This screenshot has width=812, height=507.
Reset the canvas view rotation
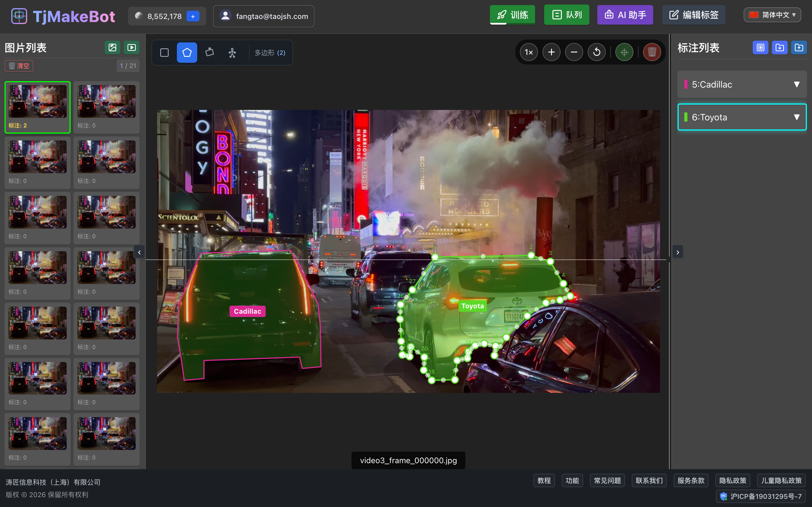tap(596, 52)
